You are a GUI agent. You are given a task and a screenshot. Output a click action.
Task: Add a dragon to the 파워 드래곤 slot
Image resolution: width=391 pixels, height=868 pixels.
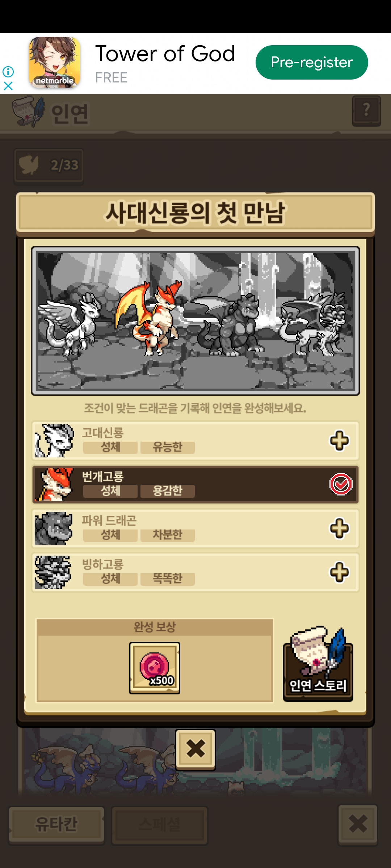[x=339, y=528]
